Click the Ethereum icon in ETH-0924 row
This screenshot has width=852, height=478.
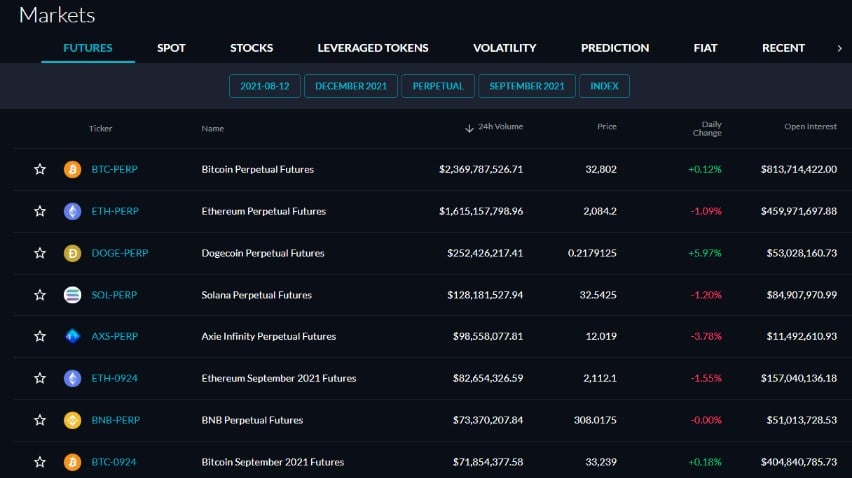[x=72, y=378]
